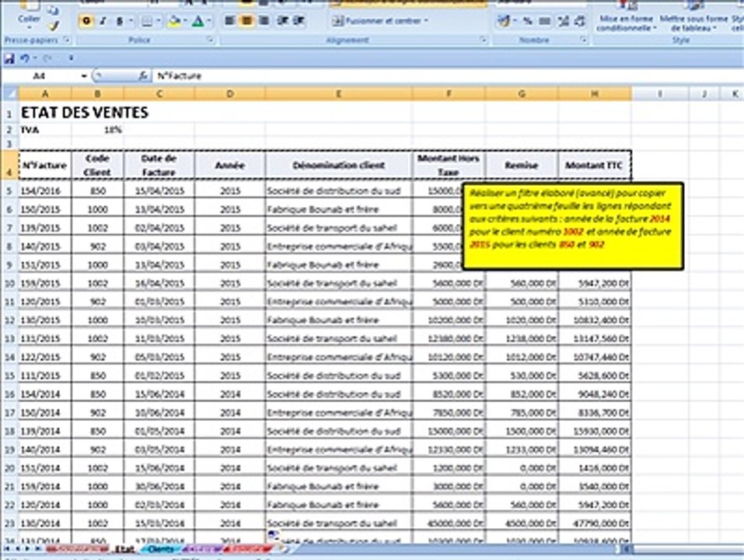
Task: Select format painter brush
Action: tap(54, 26)
